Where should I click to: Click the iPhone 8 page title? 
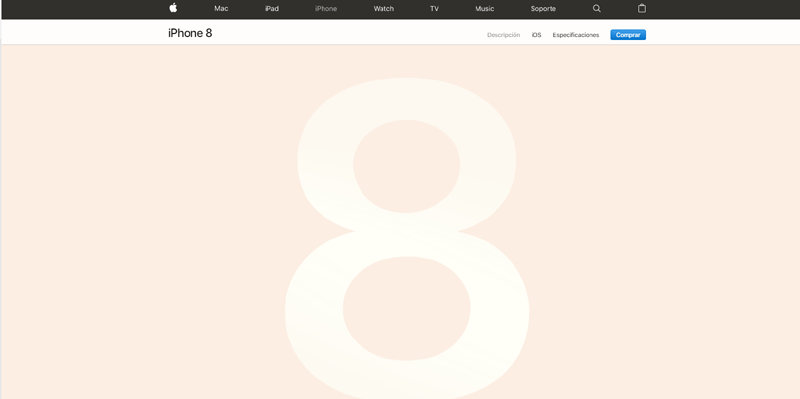click(190, 33)
